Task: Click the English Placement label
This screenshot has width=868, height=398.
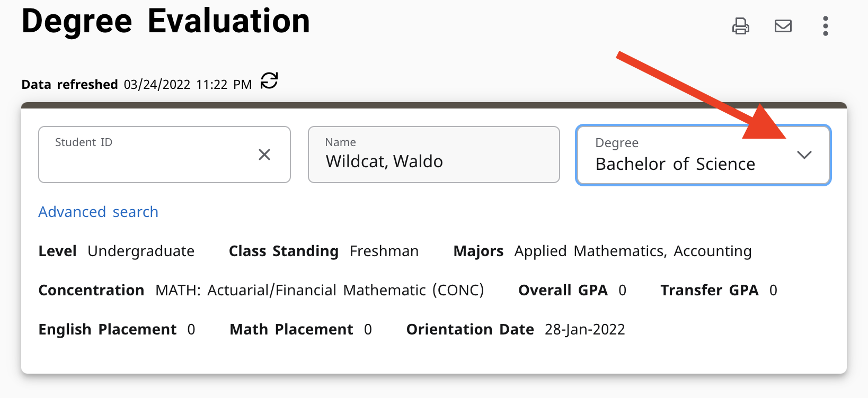Action: coord(107,329)
